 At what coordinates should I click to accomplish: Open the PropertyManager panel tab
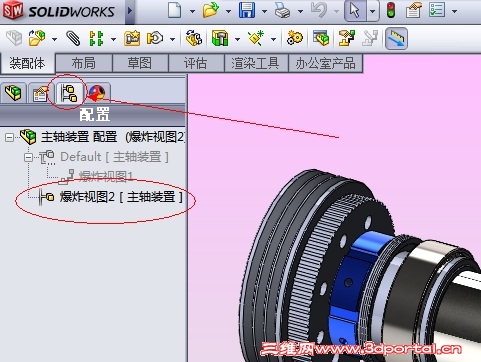(x=40, y=93)
